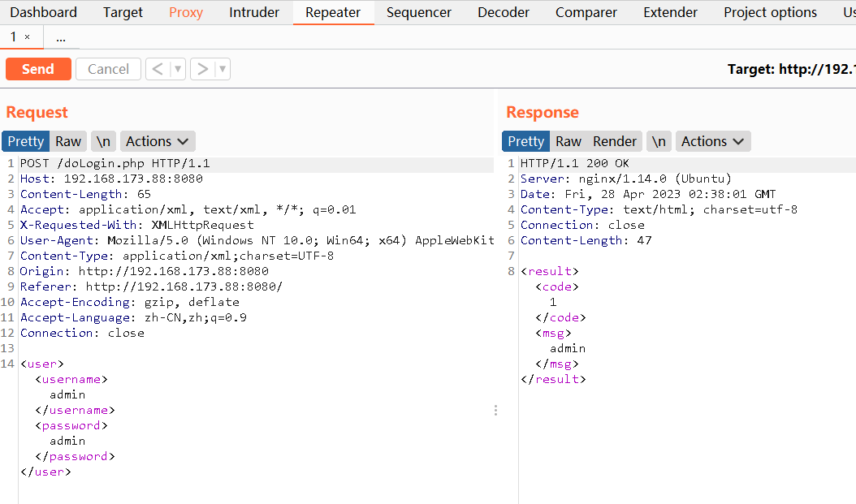
Task: Expand the Request Actions menu
Action: 158,141
